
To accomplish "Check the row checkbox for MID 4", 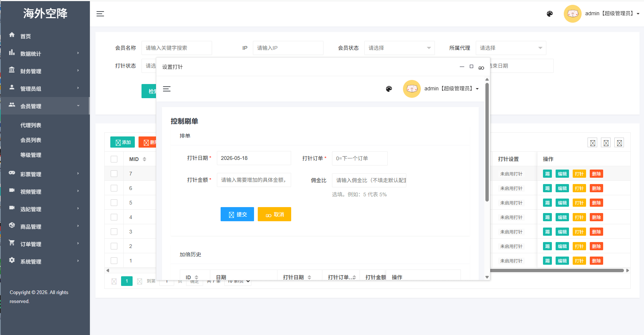I will tap(114, 217).
